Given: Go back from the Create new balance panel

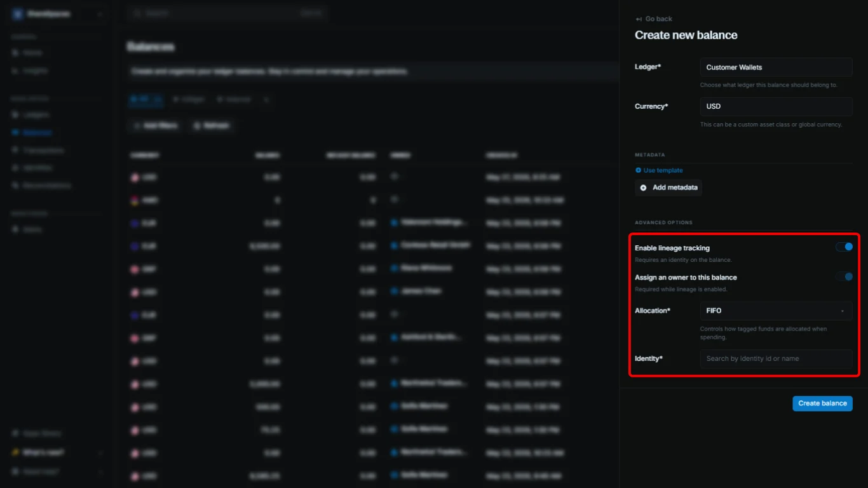Looking at the screenshot, I should click(x=654, y=19).
